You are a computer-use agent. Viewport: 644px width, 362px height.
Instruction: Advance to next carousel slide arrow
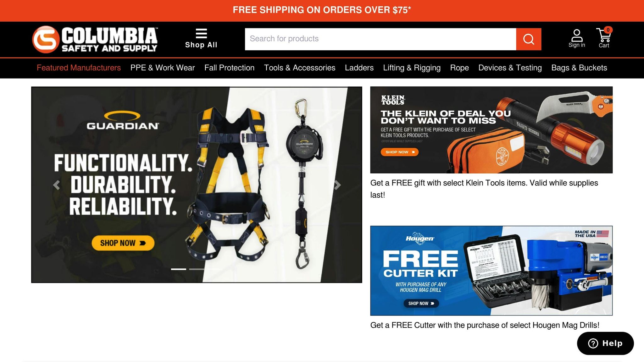tap(337, 185)
